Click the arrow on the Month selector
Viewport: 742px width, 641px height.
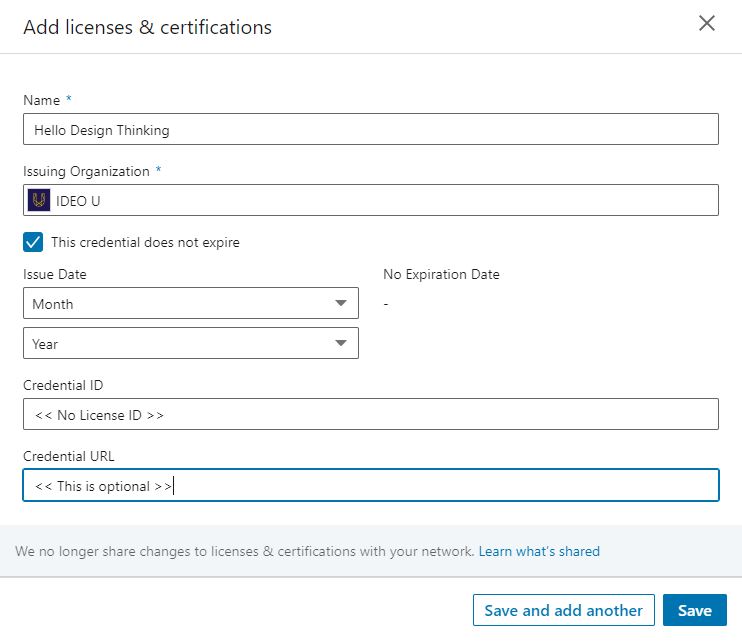click(x=341, y=303)
